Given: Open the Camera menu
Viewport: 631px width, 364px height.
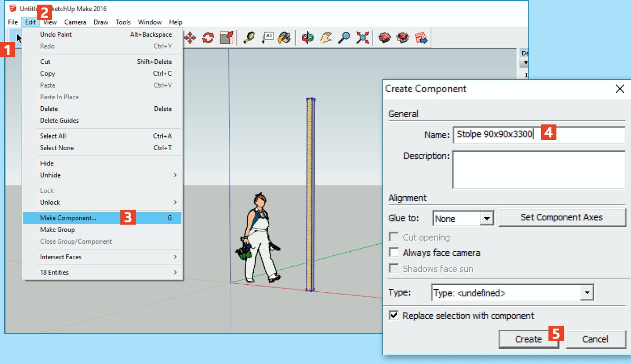Looking at the screenshot, I should (x=75, y=22).
